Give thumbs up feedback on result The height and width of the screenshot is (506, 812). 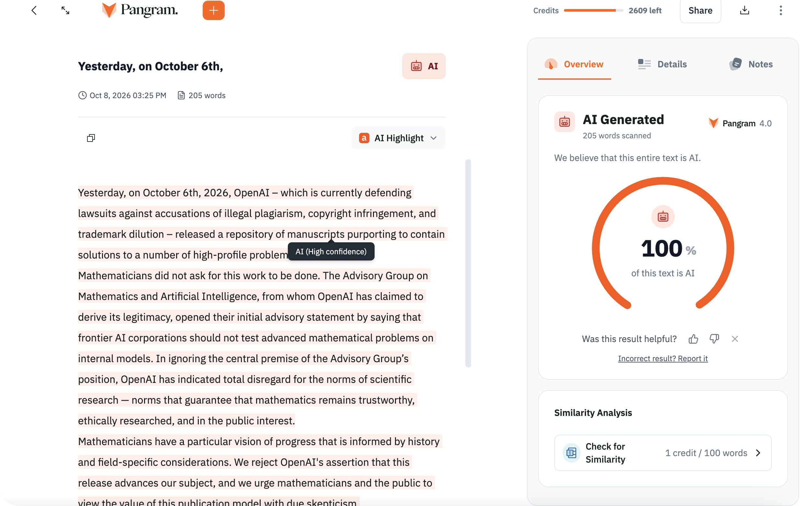tap(693, 339)
